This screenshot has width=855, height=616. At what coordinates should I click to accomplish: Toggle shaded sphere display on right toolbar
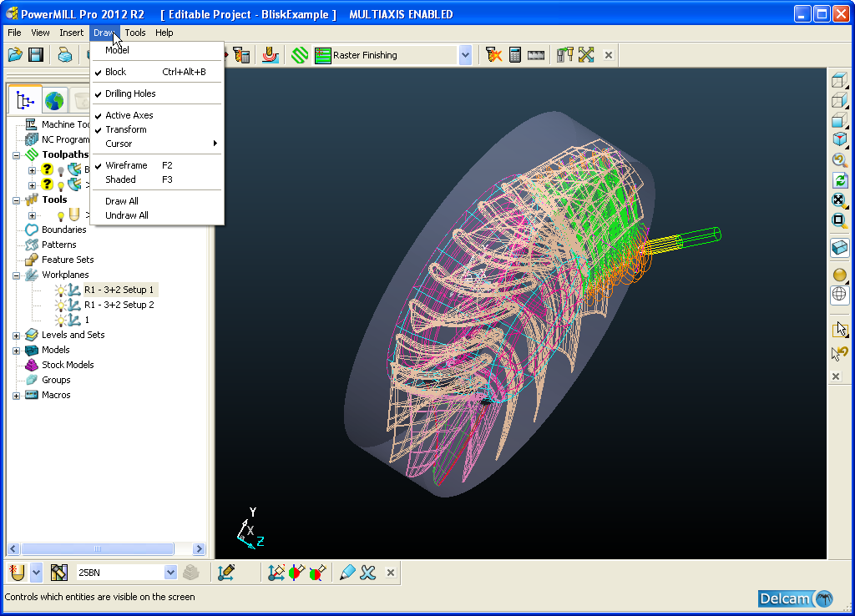(x=840, y=275)
